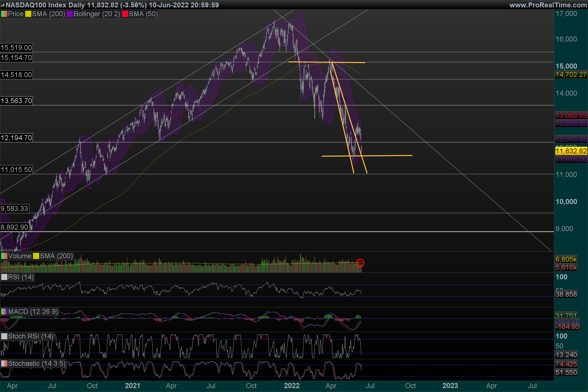Screen dimensions: 588x392
Task: Click the MACD (12 26 9) legend icon
Action: 4,311
